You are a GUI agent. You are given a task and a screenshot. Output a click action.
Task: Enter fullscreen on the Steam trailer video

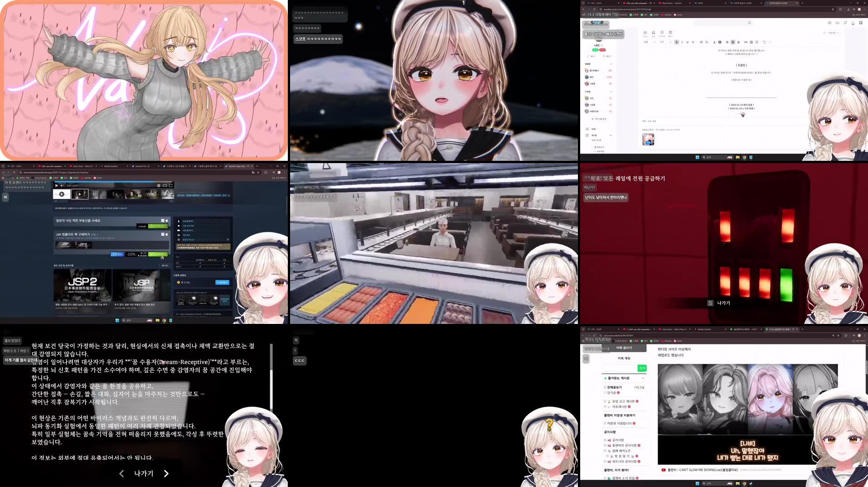(x=171, y=186)
